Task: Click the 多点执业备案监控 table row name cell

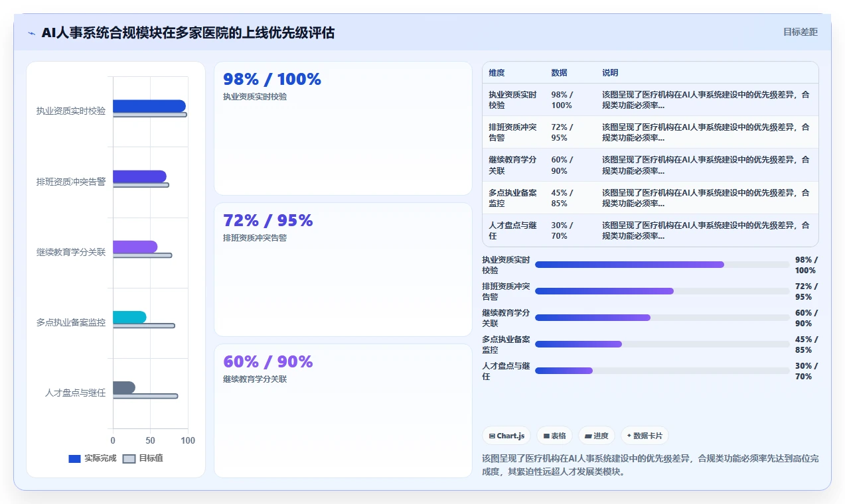Action: [512, 198]
